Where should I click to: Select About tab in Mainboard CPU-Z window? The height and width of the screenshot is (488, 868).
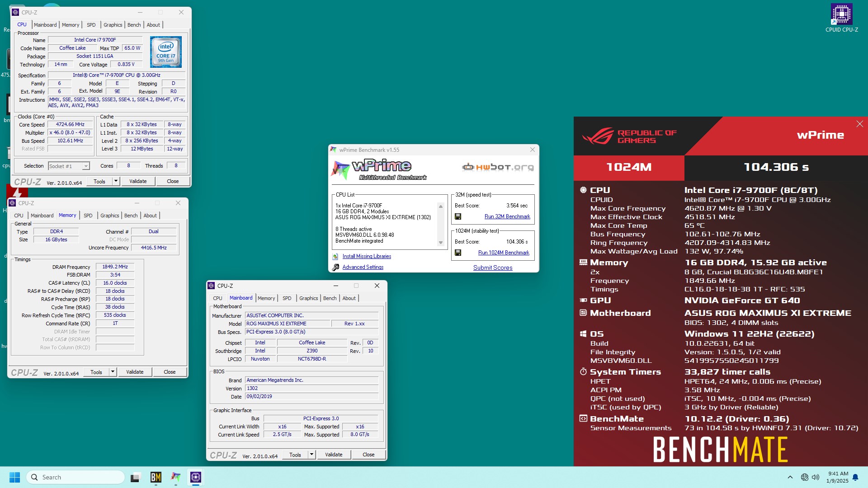coord(349,298)
